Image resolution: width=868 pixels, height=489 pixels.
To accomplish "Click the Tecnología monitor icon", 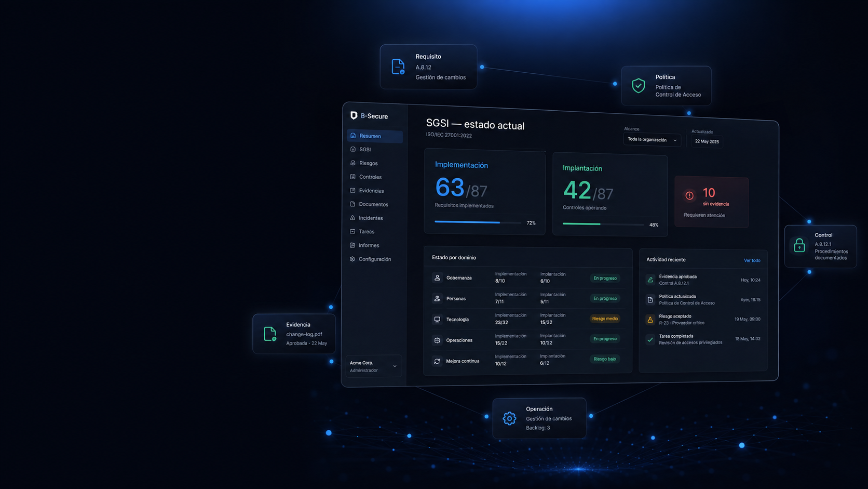I will point(437,319).
